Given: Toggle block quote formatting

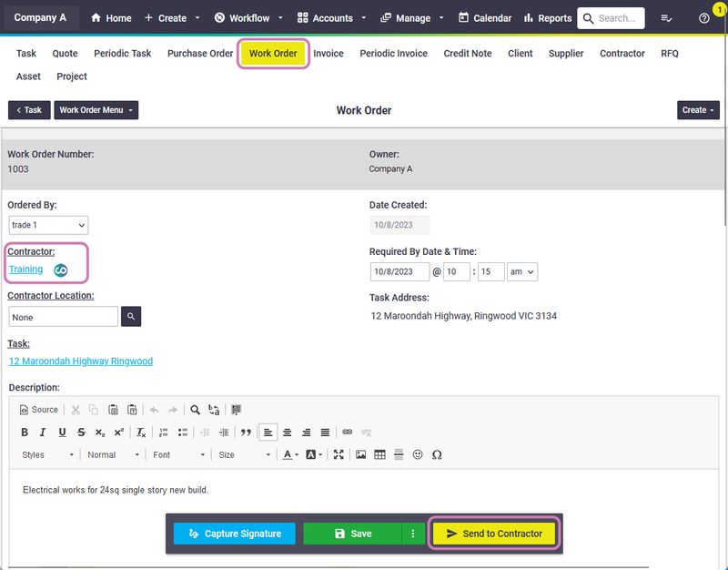Looking at the screenshot, I should click(246, 432).
